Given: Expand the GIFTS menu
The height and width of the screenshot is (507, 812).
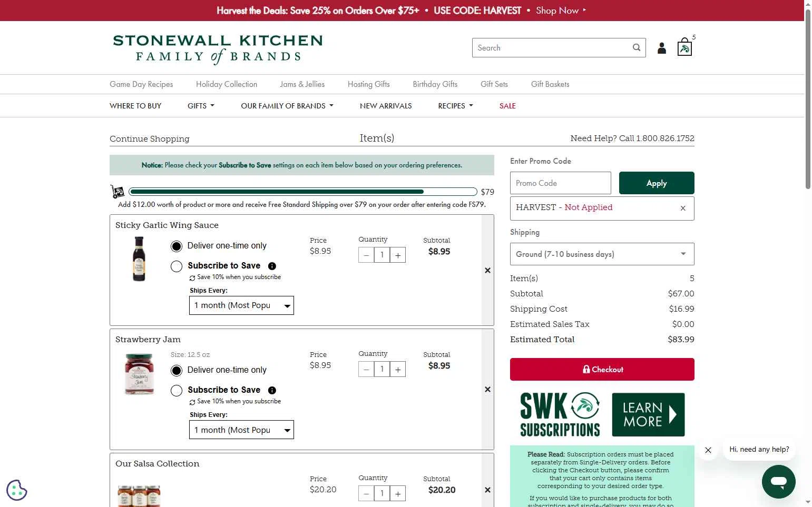Looking at the screenshot, I should tap(201, 106).
